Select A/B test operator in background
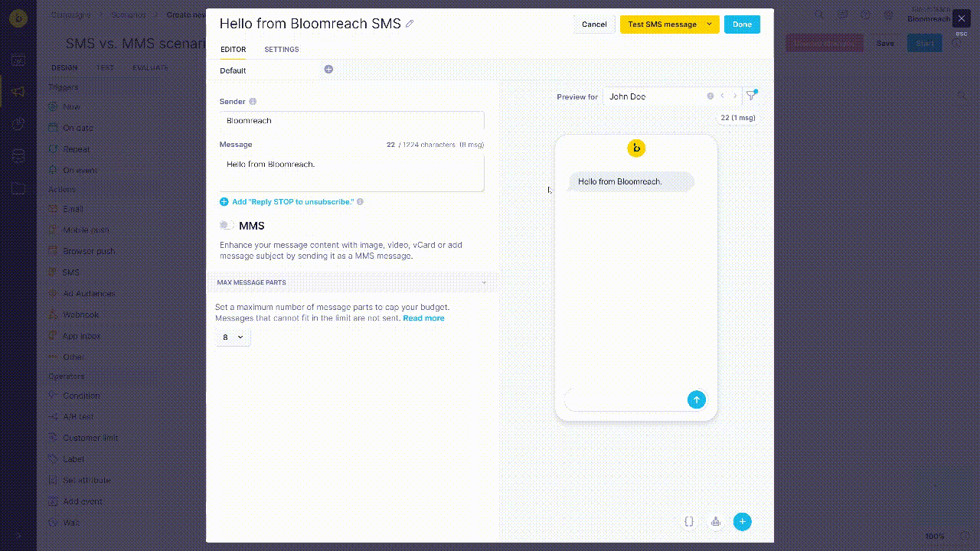 (71, 417)
